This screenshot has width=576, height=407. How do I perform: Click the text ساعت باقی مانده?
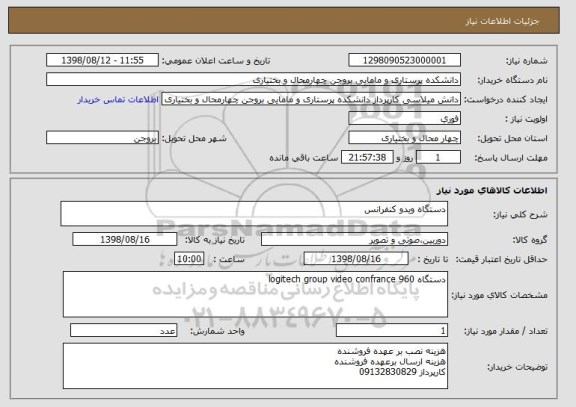(303, 158)
